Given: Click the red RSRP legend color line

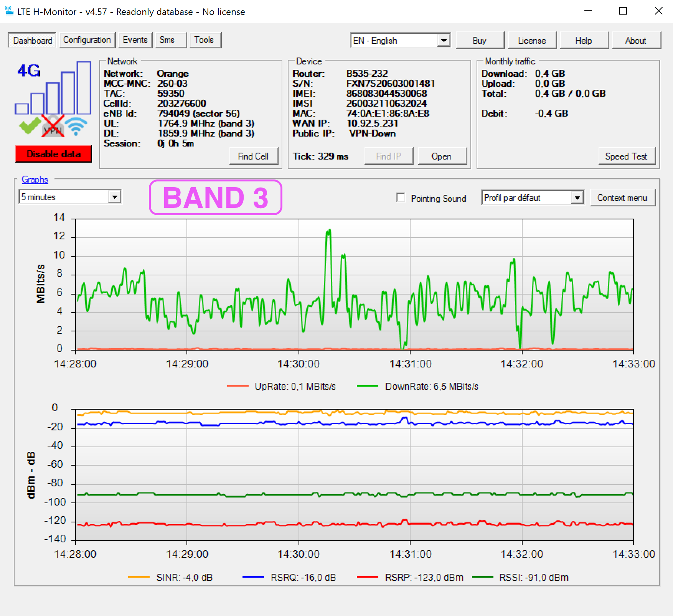Looking at the screenshot, I should [x=368, y=577].
